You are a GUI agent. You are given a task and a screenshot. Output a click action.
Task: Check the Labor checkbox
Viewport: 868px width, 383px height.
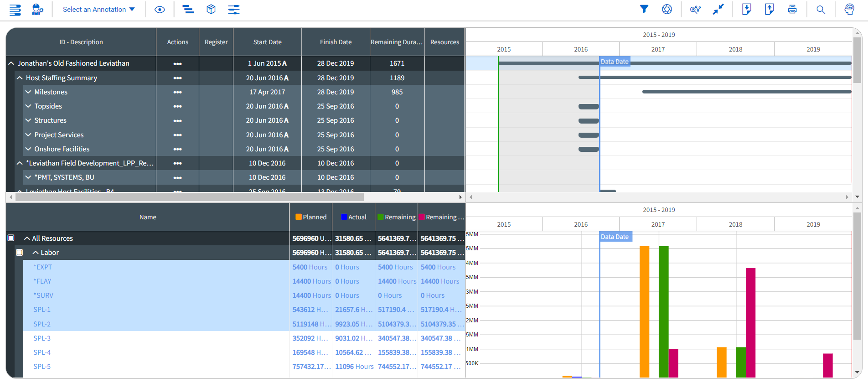[x=20, y=252]
